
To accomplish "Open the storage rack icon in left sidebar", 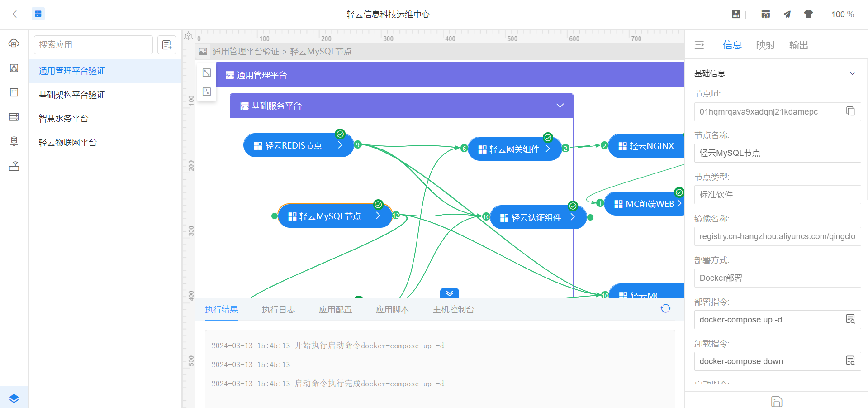I will click(x=14, y=117).
